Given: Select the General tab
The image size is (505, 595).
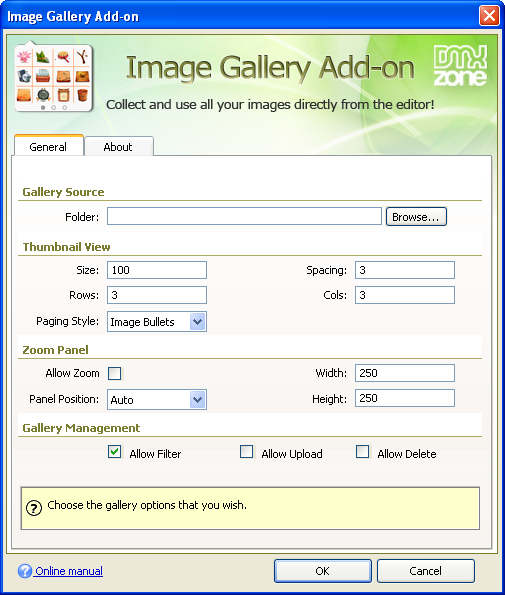Looking at the screenshot, I should pyautogui.click(x=49, y=146).
